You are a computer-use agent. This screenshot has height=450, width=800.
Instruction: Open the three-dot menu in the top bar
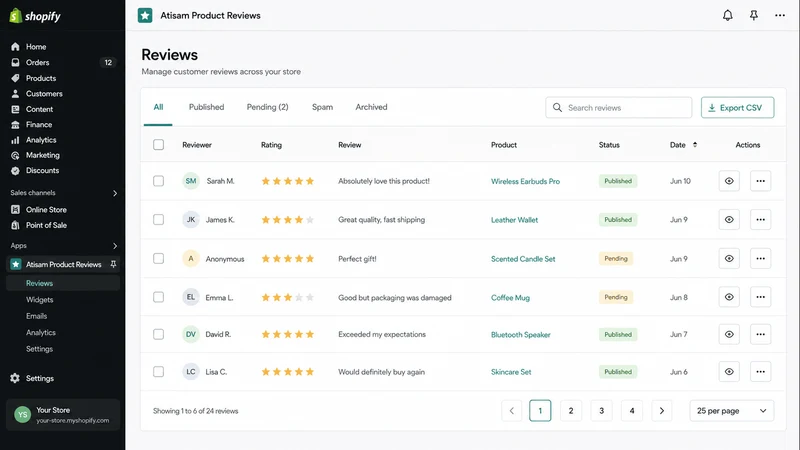780,15
